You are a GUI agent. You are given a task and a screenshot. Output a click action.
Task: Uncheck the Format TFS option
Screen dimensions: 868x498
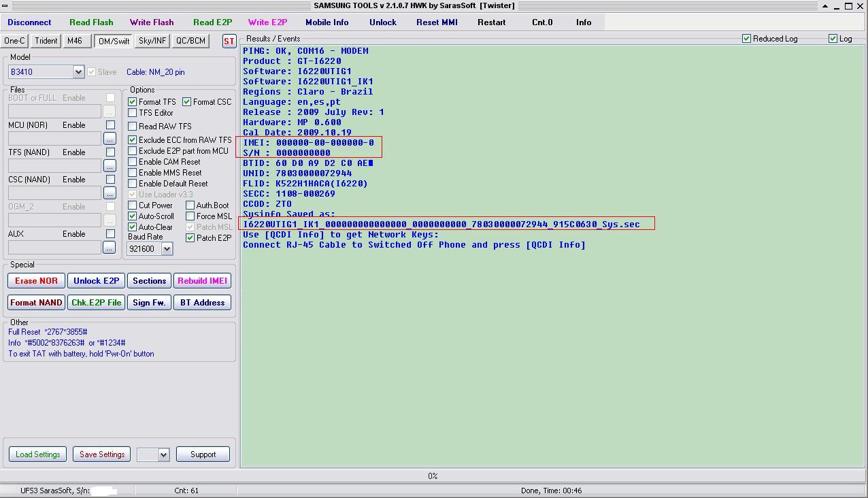pyautogui.click(x=133, y=102)
